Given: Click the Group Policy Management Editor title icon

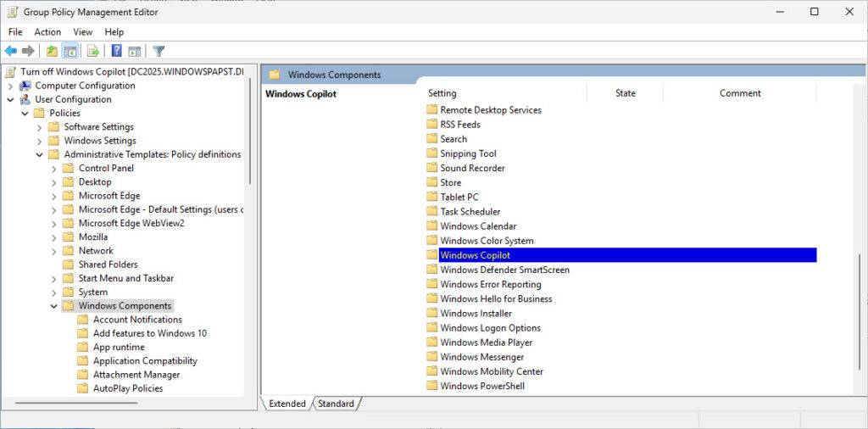Looking at the screenshot, I should [12, 12].
